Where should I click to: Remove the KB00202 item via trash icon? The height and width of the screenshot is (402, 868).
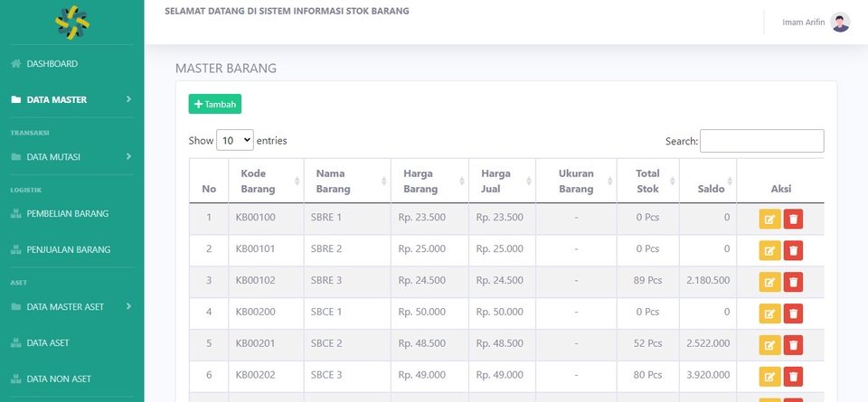click(793, 377)
